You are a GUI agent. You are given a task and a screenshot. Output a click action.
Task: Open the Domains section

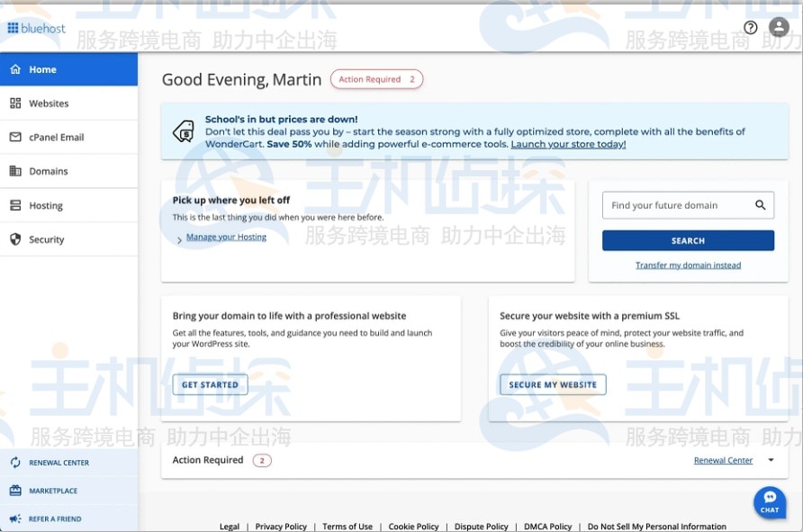[68, 171]
